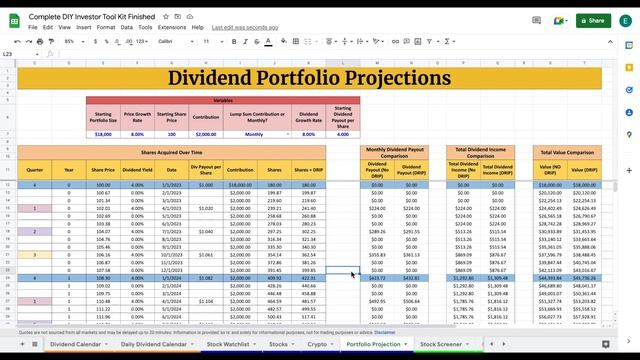Open the font family dropdown
Viewport: 640px width, 360px height.
pos(176,42)
